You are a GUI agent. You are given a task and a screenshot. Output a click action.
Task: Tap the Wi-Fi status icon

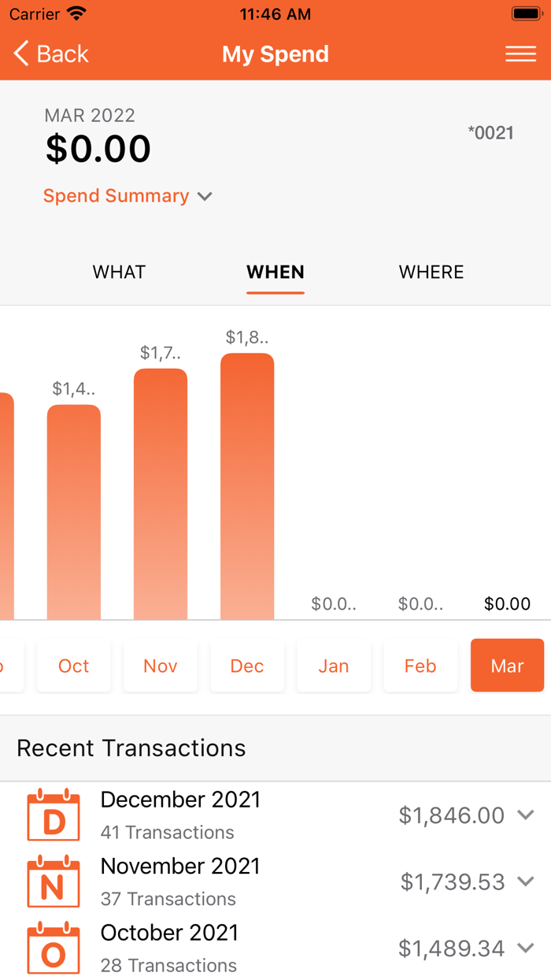tap(76, 13)
